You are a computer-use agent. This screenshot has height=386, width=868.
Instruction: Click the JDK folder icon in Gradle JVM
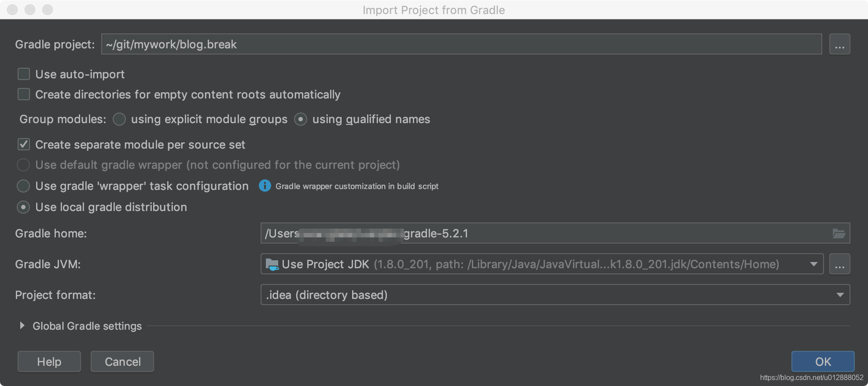[x=272, y=264]
